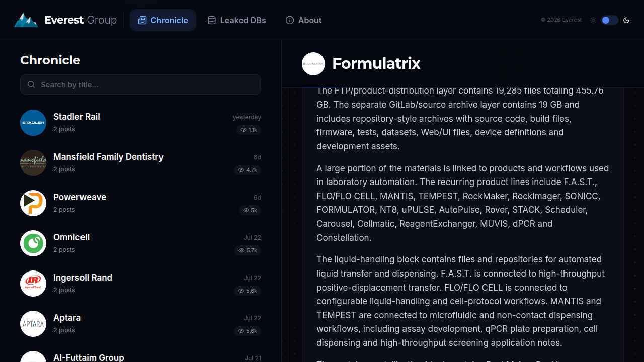Viewport: 644px width, 362px height.
Task: Click the eye icon next to 1.1k
Action: click(244, 130)
